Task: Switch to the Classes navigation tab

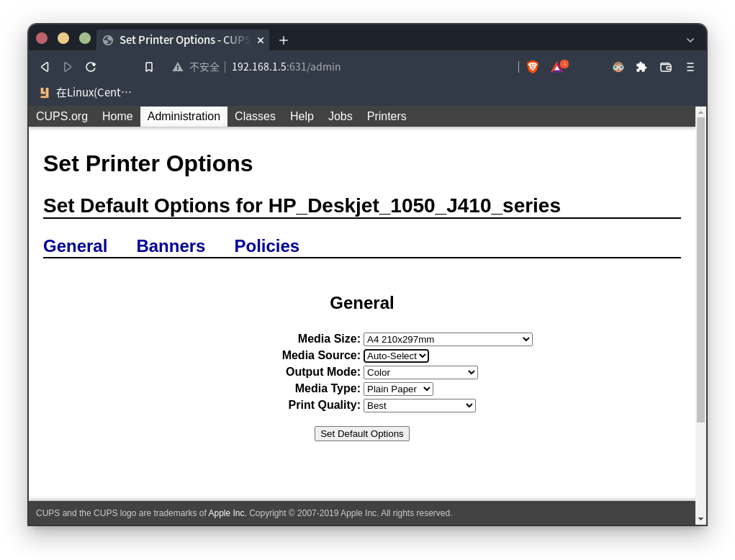Action: tap(255, 116)
